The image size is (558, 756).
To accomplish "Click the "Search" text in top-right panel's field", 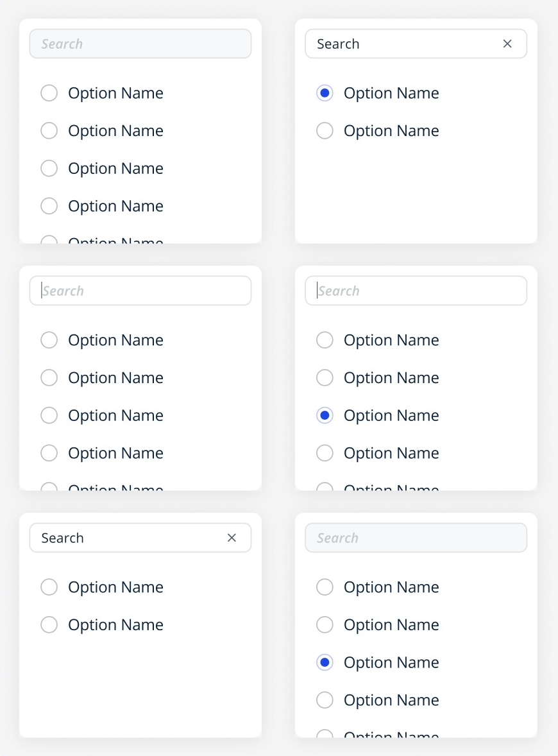I will point(339,44).
